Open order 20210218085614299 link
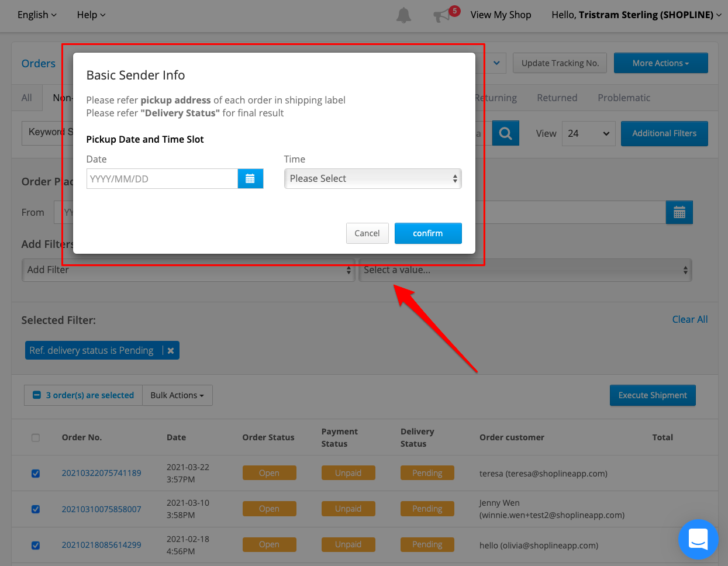This screenshot has width=728, height=566. [102, 545]
